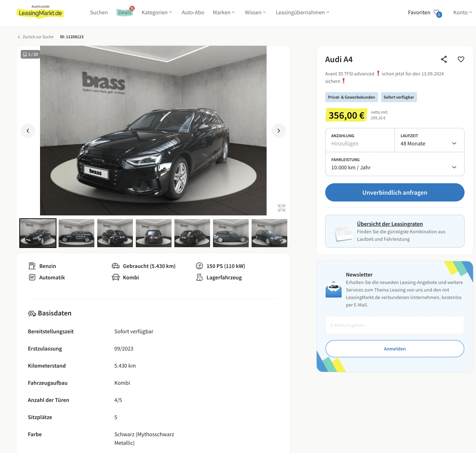Click the 150 PS power gauge icon
The width and height of the screenshot is (476, 453).
tap(199, 266)
